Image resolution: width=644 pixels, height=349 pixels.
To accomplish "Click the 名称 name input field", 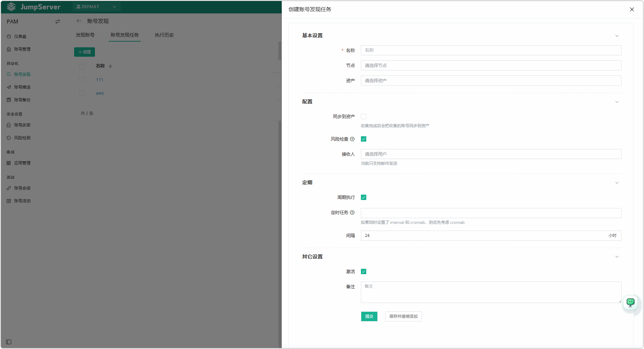I will [x=491, y=50].
